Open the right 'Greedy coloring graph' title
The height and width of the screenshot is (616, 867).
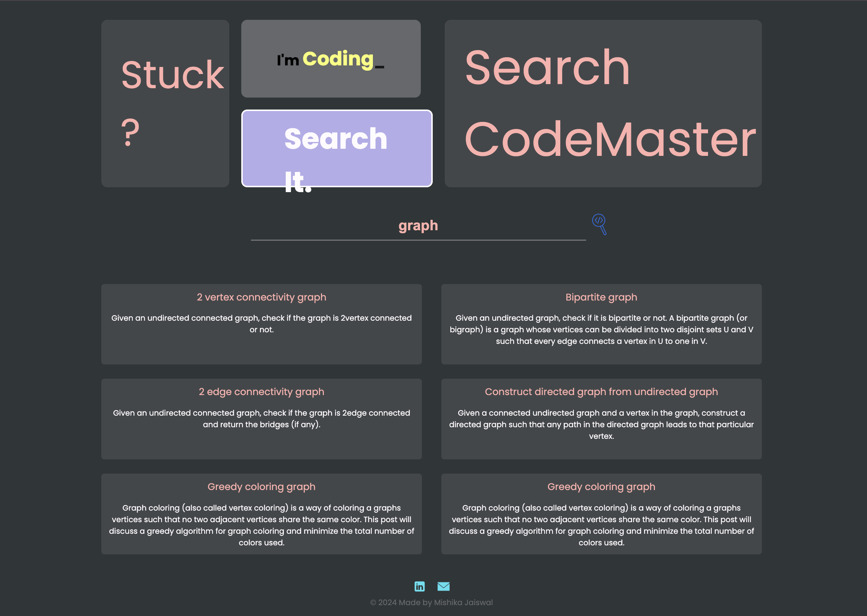[x=601, y=487]
